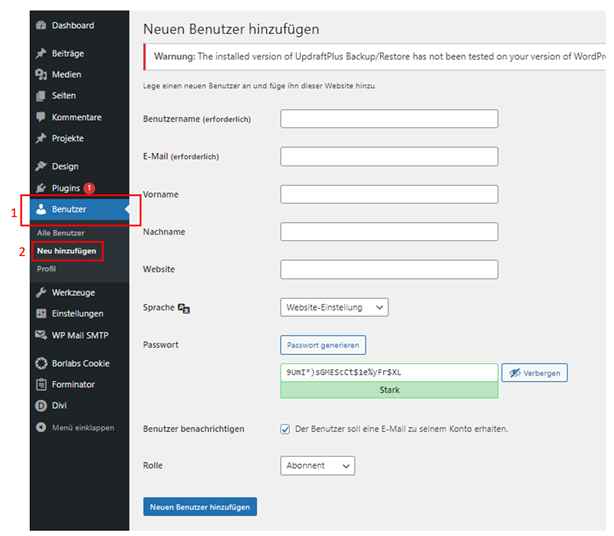This screenshot has width=614, height=536.
Task: Expand the Rolle Abonnent dropdown
Action: click(317, 466)
